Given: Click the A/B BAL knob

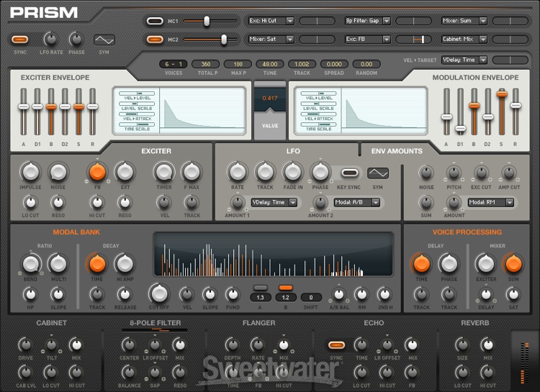Looking at the screenshot, I should coord(339,295).
